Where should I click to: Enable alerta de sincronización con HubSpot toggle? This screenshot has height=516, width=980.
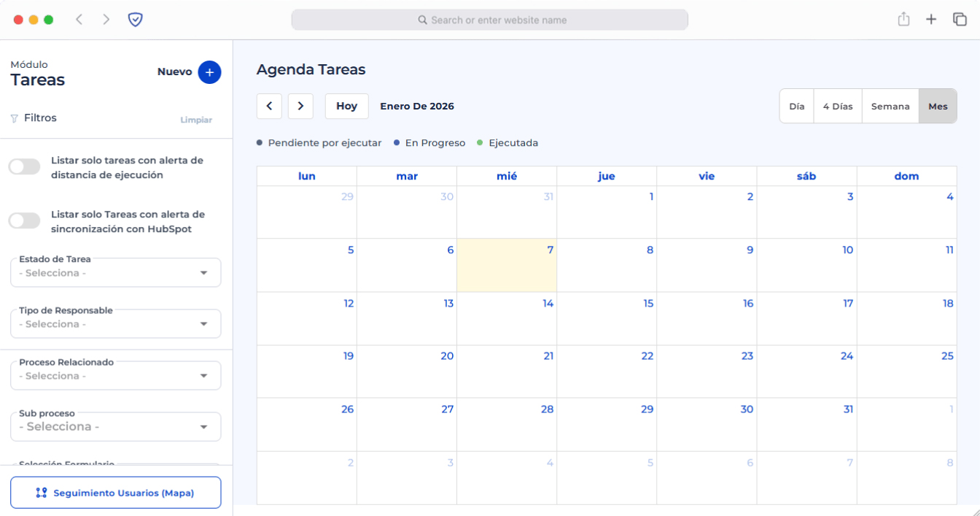24,220
